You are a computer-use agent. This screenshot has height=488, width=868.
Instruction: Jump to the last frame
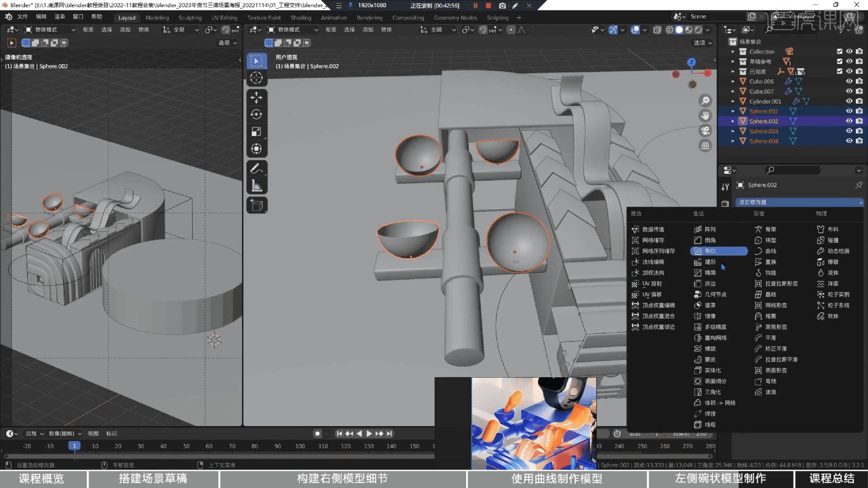389,434
